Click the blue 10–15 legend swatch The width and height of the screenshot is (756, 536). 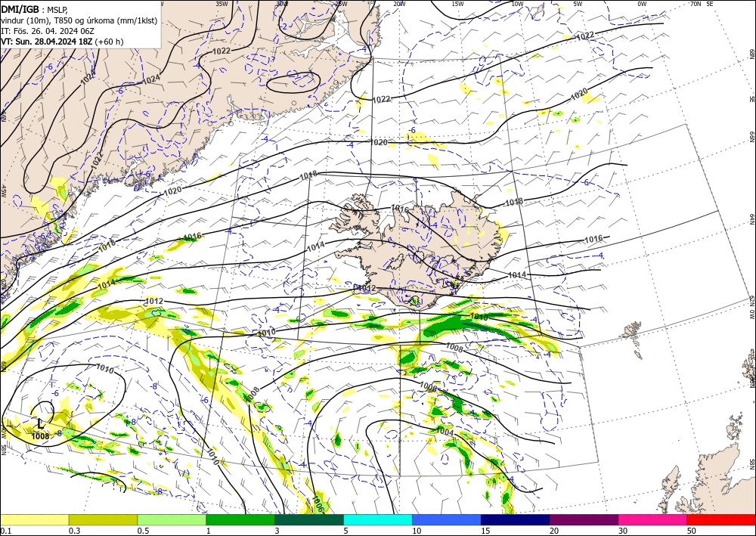point(447,519)
